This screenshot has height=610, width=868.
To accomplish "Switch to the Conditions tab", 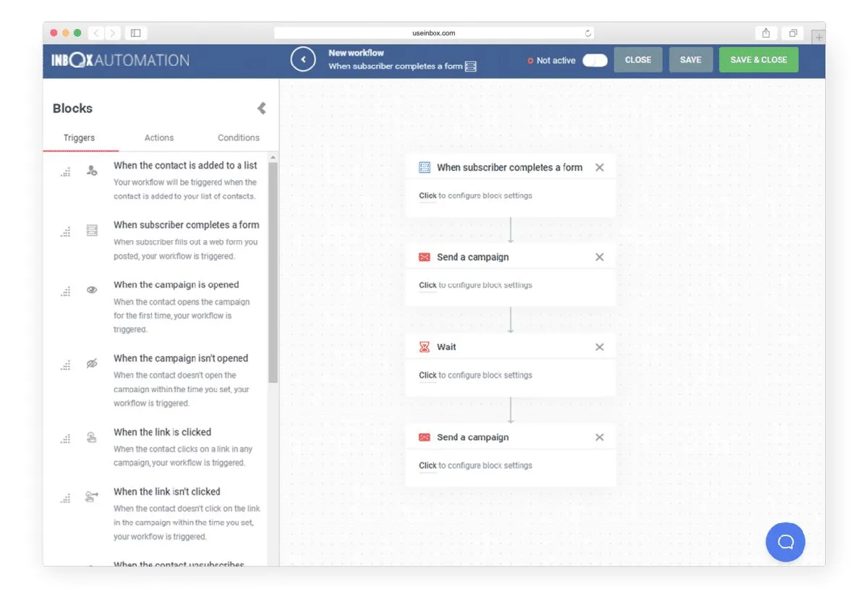I will coord(239,137).
